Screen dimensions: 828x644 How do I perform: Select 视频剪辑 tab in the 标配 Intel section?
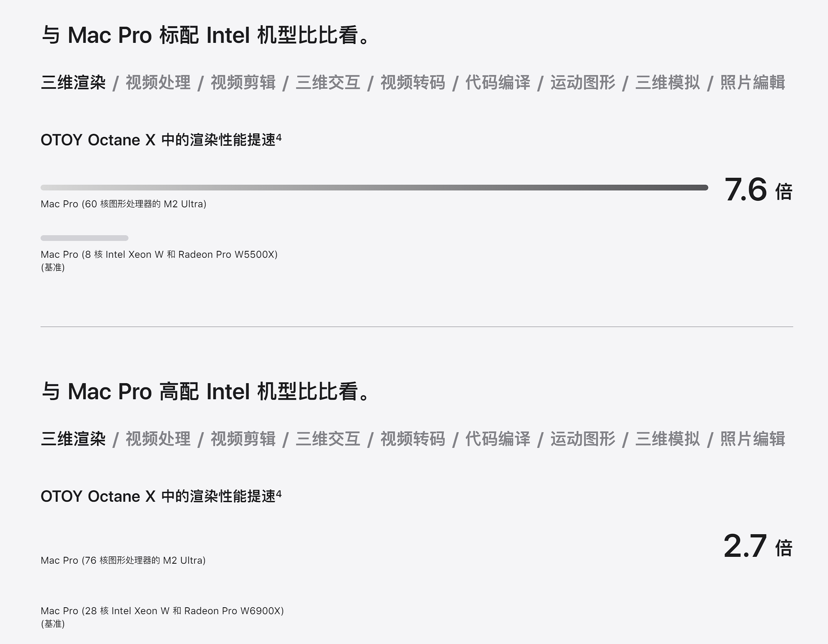[x=243, y=83]
